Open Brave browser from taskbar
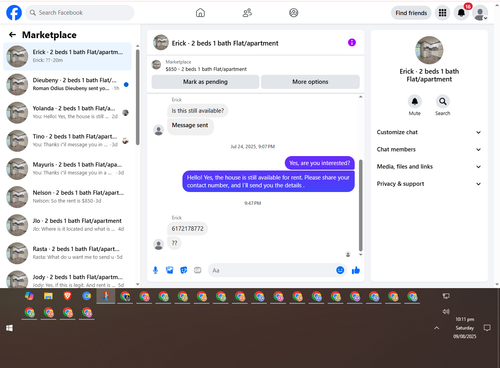This screenshot has height=368, width=500. [x=67, y=296]
